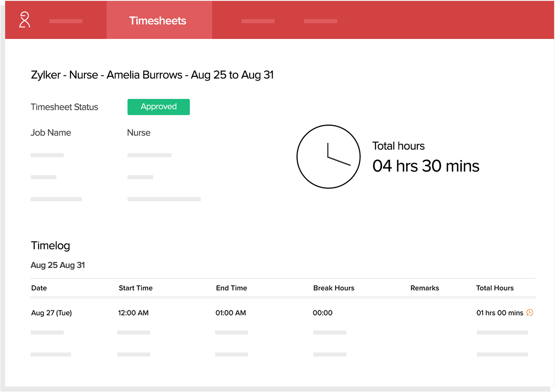Select the Aug 25 Aug 31 date range
This screenshot has width=555, height=392.
tap(58, 265)
